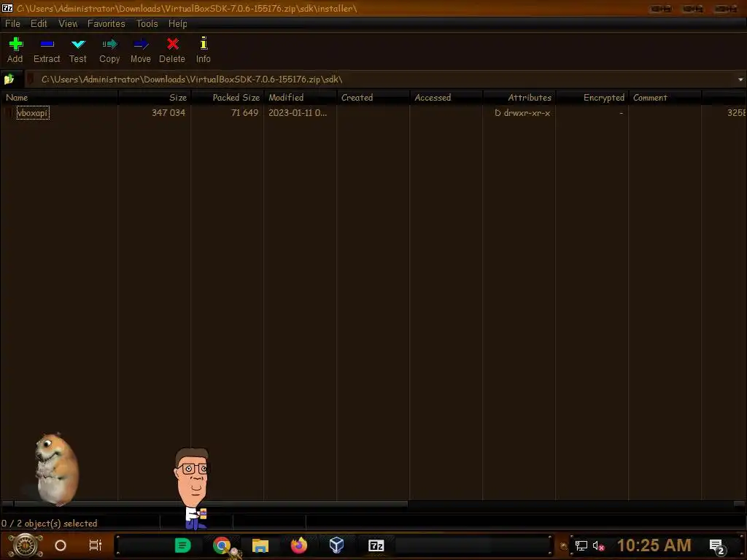The image size is (747, 560).
Task: Click the Extract toolbar button
Action: pos(47,50)
